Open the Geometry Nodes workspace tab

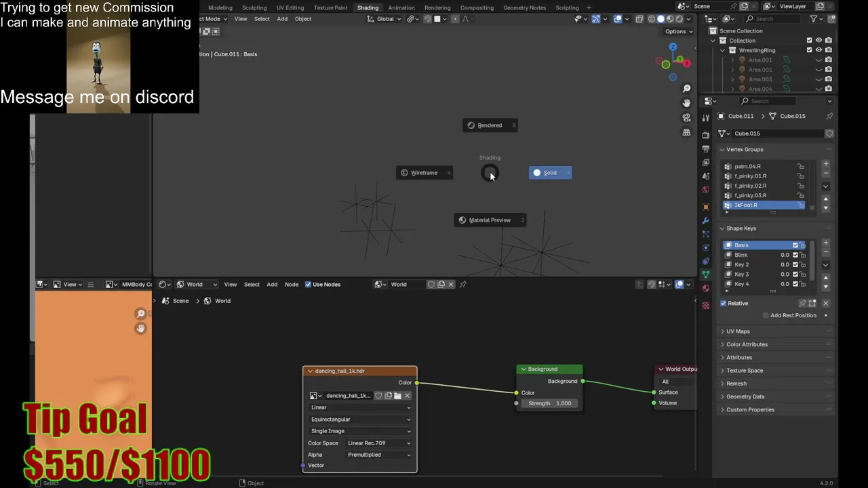(x=524, y=7)
